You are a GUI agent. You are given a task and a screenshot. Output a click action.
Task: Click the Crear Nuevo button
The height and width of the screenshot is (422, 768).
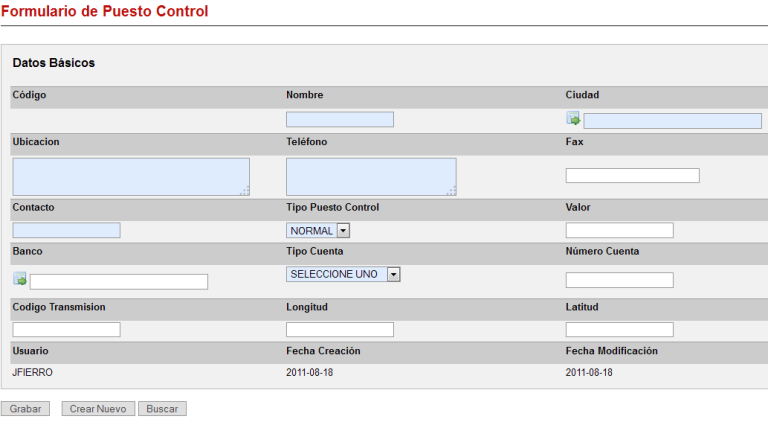[97, 409]
